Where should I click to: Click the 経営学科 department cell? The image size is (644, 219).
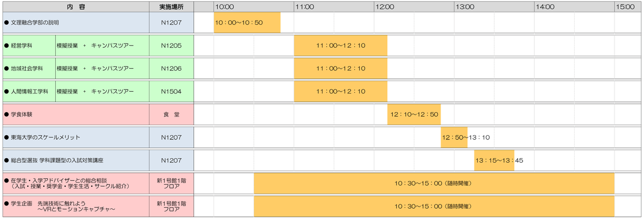click(x=29, y=46)
